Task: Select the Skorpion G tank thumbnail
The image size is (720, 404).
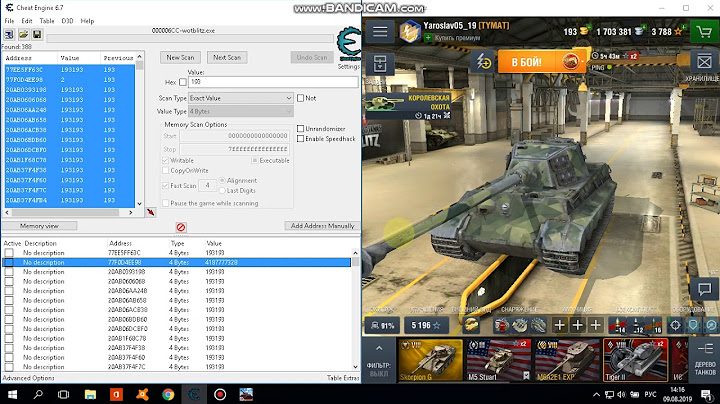Action: point(430,360)
